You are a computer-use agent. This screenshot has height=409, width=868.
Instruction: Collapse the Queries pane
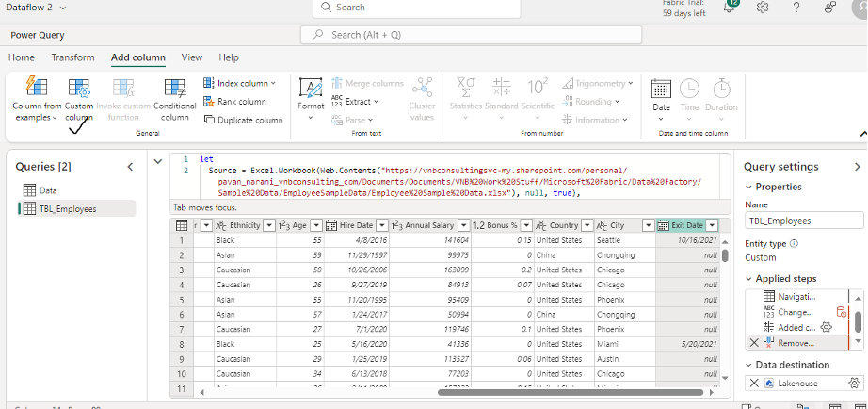(x=130, y=167)
